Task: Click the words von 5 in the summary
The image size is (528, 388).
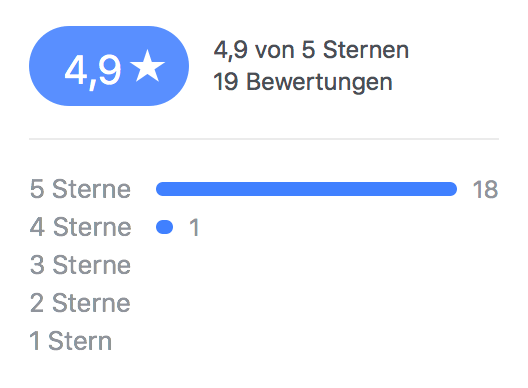Action: [x=285, y=50]
